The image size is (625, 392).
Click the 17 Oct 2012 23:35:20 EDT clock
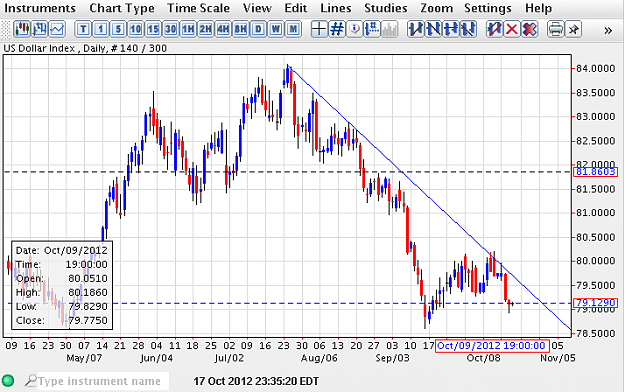[256, 381]
